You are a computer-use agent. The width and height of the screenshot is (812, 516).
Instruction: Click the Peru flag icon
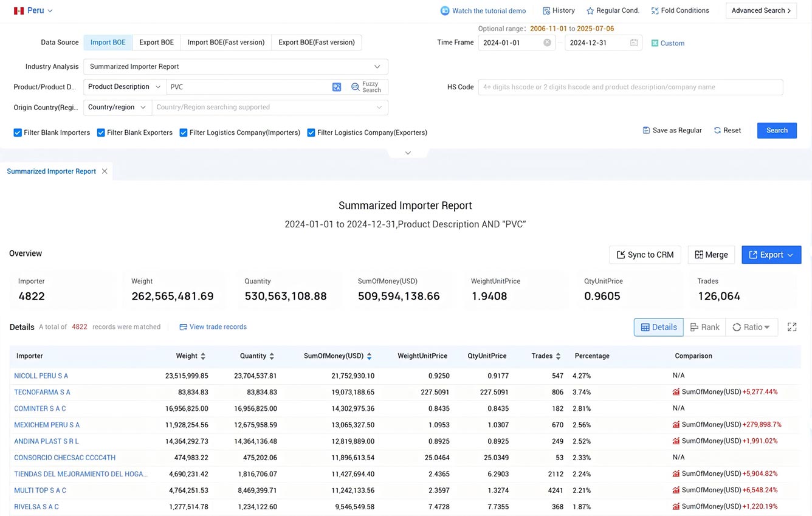click(19, 11)
